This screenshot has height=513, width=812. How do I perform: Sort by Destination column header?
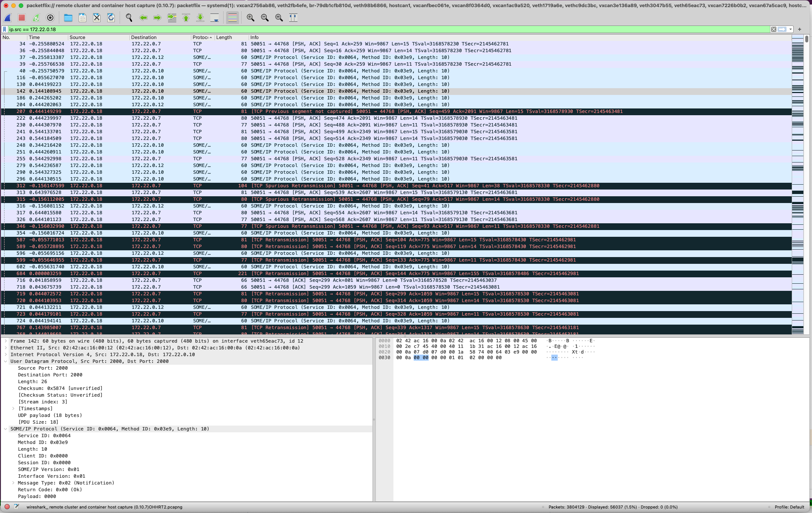160,37
